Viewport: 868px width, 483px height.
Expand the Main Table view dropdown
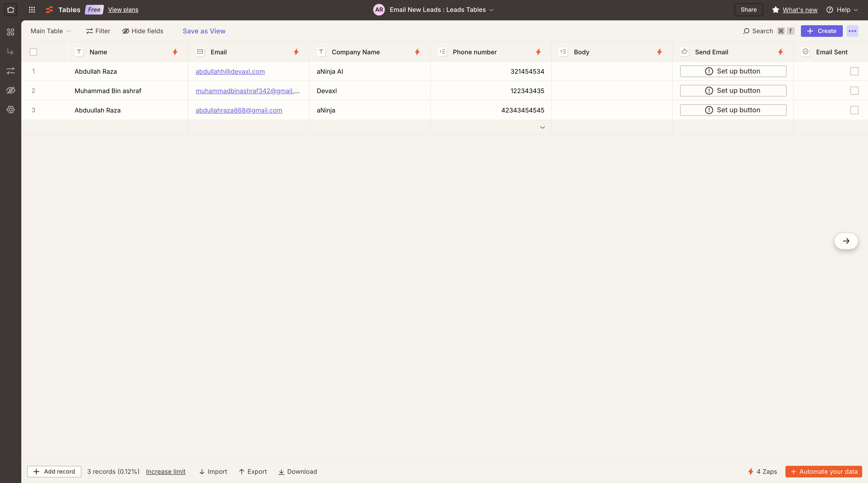51,31
